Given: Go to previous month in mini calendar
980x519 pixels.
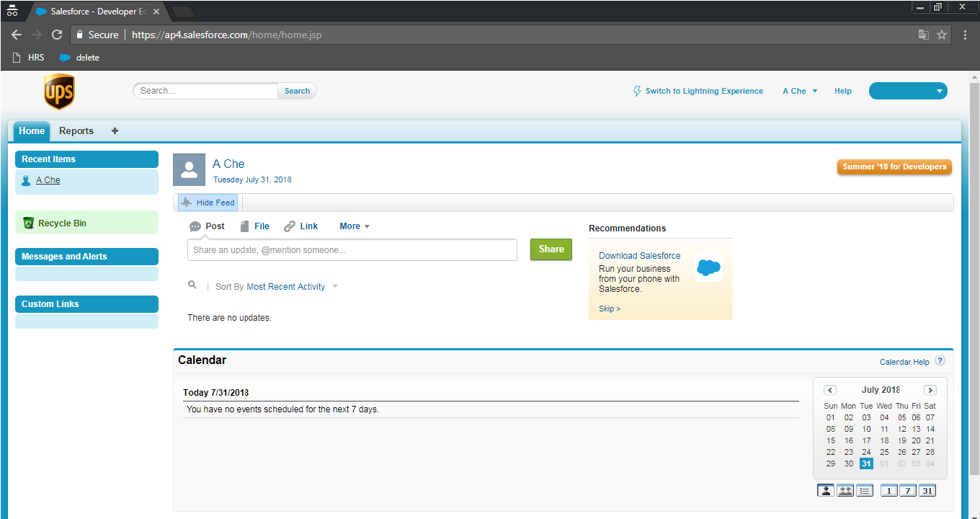Looking at the screenshot, I should (830, 390).
